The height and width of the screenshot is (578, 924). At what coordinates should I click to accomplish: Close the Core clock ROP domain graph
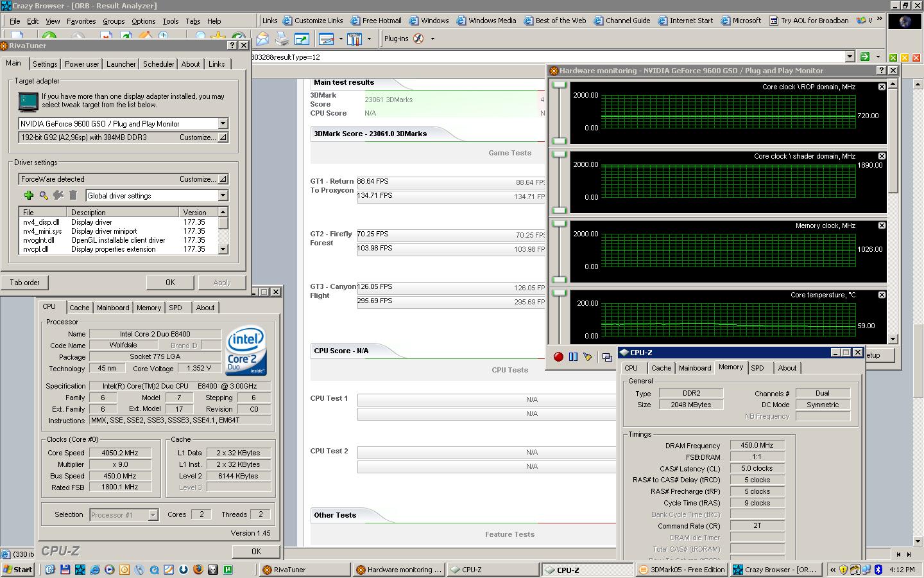coord(882,87)
